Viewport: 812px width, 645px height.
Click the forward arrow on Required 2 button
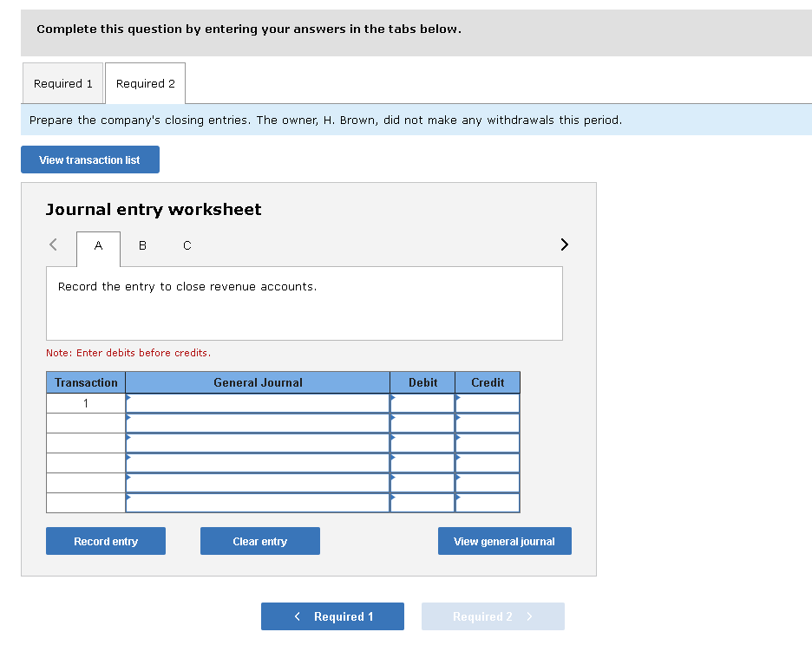coord(532,616)
